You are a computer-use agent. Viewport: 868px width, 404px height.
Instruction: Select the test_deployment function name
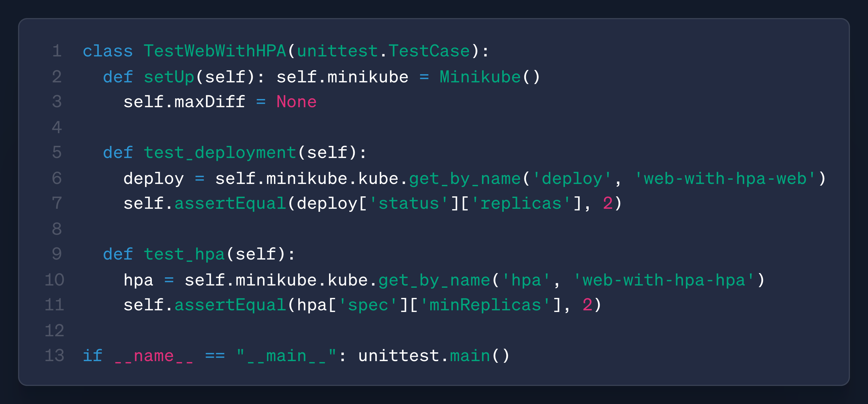(x=220, y=153)
